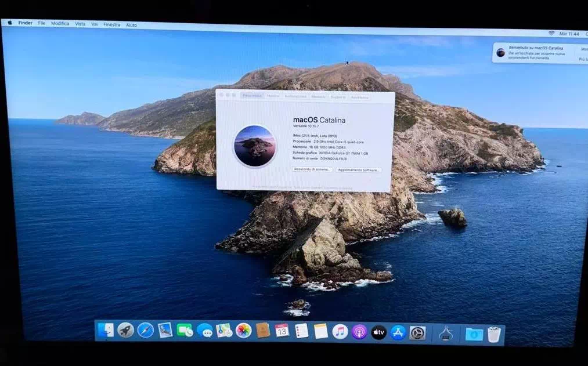
Task: Click the Versione 10.15.7 text
Action: click(306, 126)
